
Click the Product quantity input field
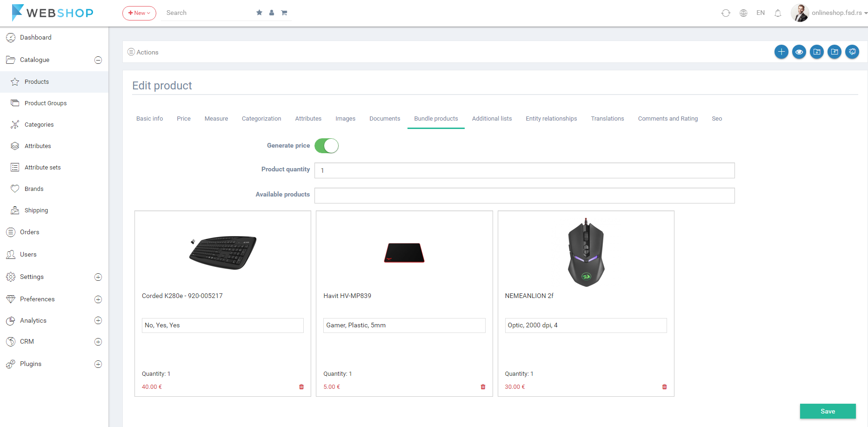point(525,170)
